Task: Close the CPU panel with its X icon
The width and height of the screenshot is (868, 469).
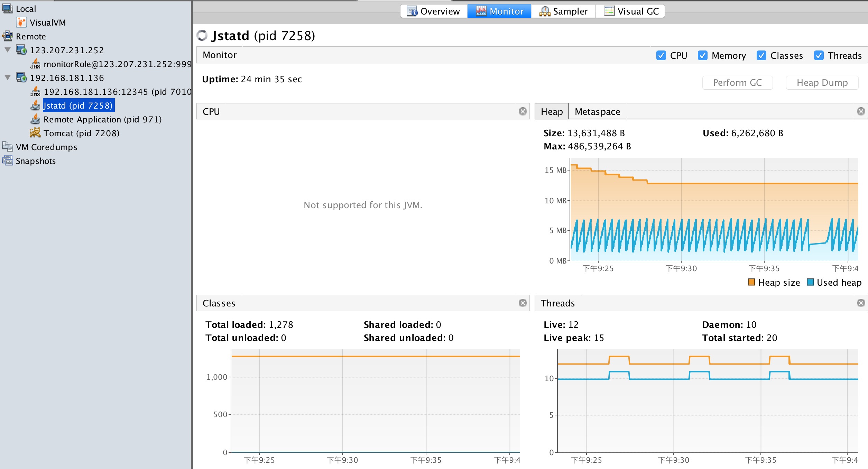Action: click(x=523, y=111)
